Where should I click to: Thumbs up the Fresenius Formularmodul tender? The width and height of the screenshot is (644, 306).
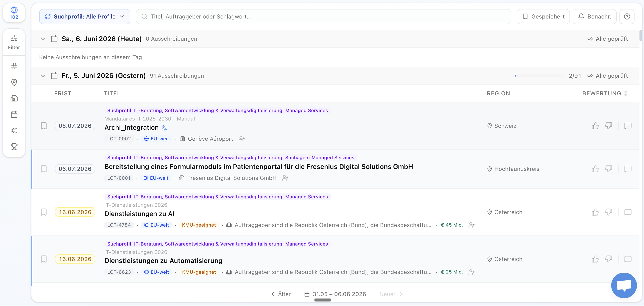pos(595,169)
